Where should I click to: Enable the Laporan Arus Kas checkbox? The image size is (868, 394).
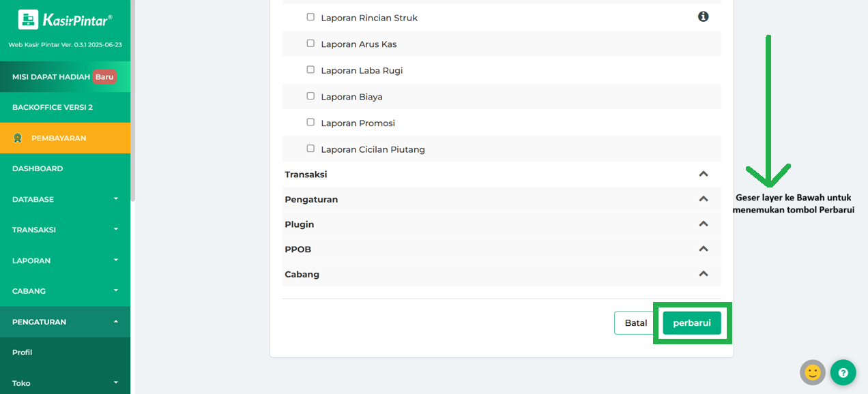click(x=310, y=43)
